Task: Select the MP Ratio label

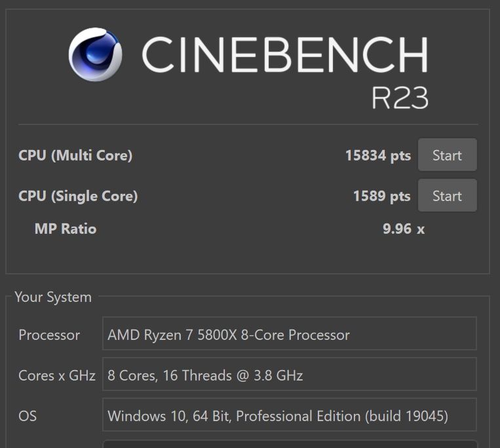Action: click(x=65, y=229)
